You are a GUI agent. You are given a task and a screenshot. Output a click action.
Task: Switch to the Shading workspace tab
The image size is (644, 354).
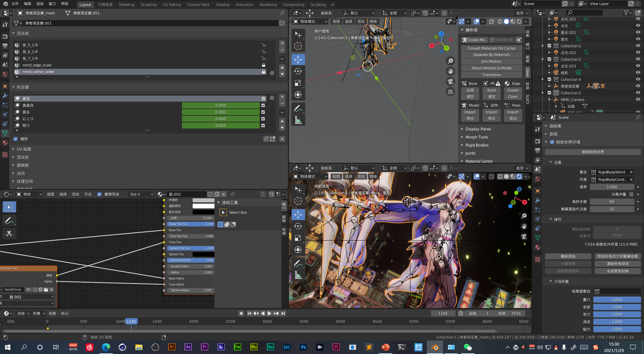click(x=223, y=4)
